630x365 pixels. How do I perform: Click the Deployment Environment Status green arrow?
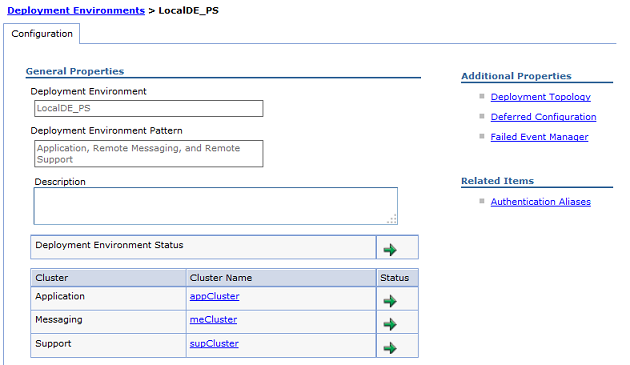390,250
